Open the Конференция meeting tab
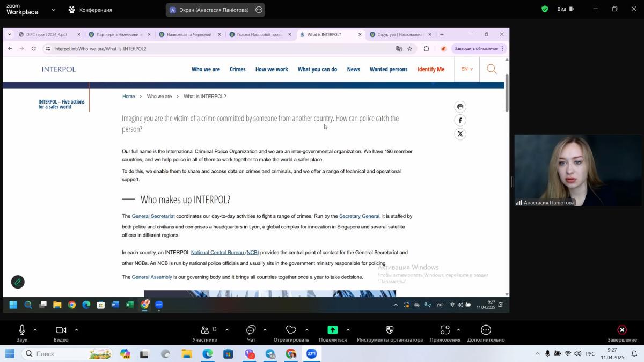The image size is (644, 362). coord(90,10)
